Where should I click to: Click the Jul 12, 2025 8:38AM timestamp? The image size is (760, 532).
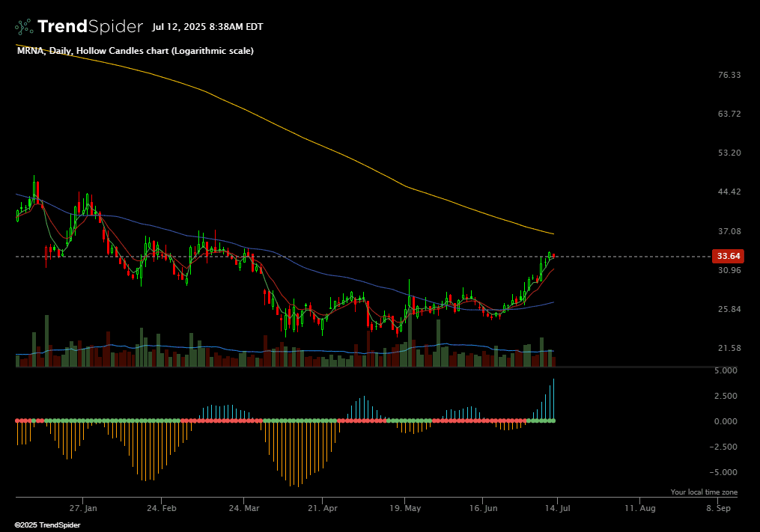click(x=207, y=27)
